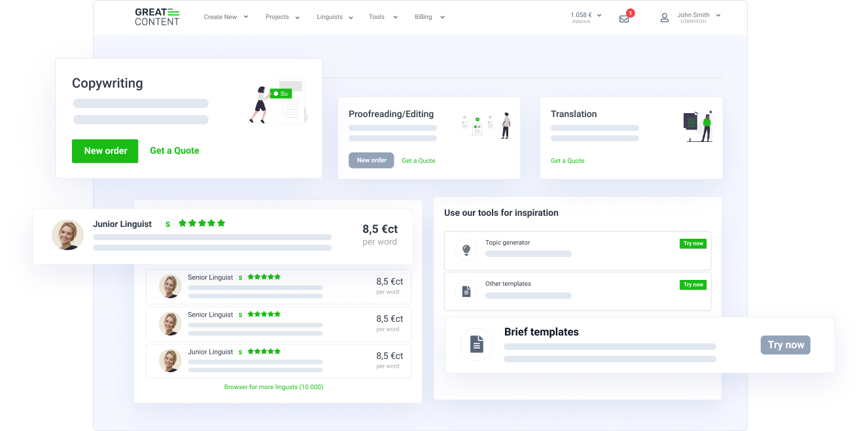868x431 pixels.
Task: Open the Projects menu
Action: pyautogui.click(x=282, y=17)
